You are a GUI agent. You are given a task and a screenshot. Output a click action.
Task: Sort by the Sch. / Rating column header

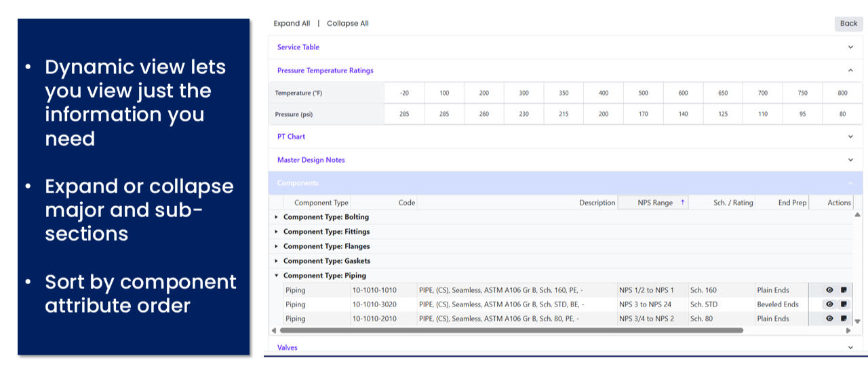coord(732,203)
